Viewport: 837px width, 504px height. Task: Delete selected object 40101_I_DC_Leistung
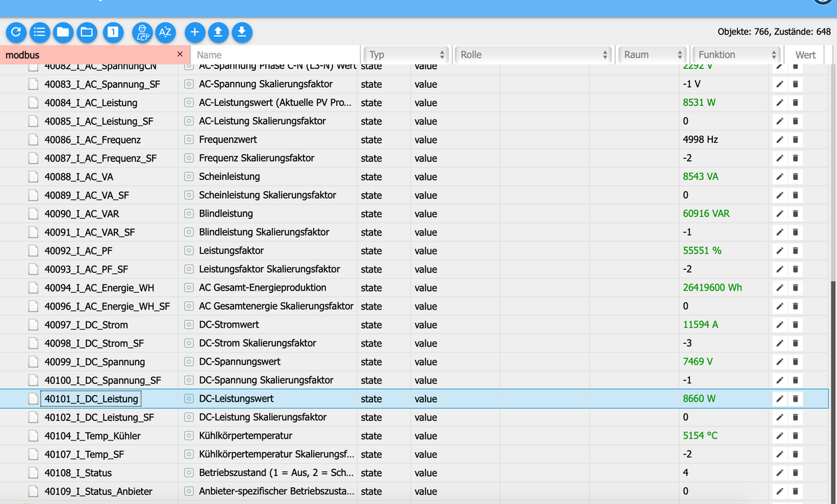point(795,399)
